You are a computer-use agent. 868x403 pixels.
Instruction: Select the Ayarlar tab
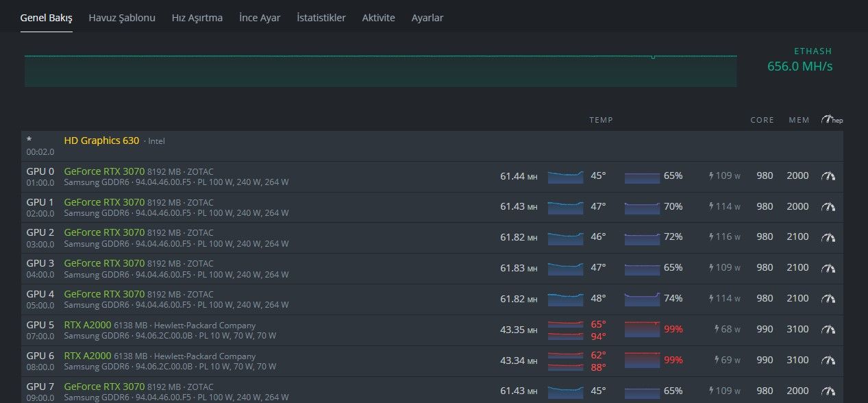tap(427, 18)
